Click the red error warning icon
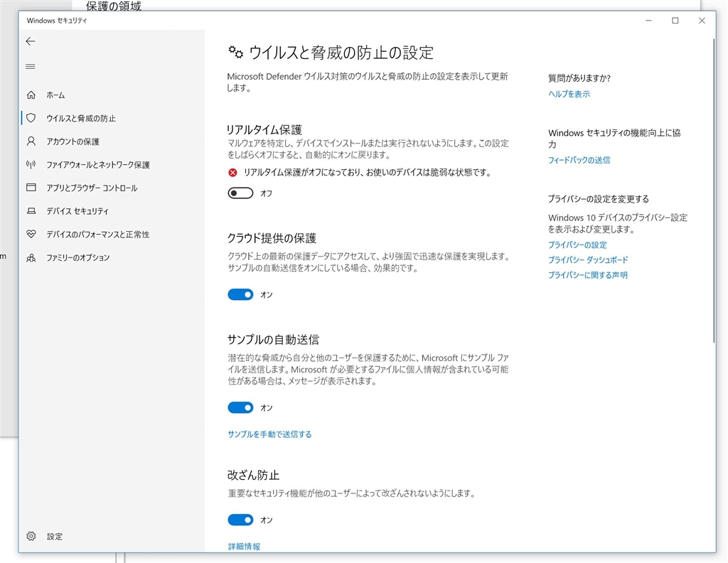The image size is (728, 563). coord(232,173)
